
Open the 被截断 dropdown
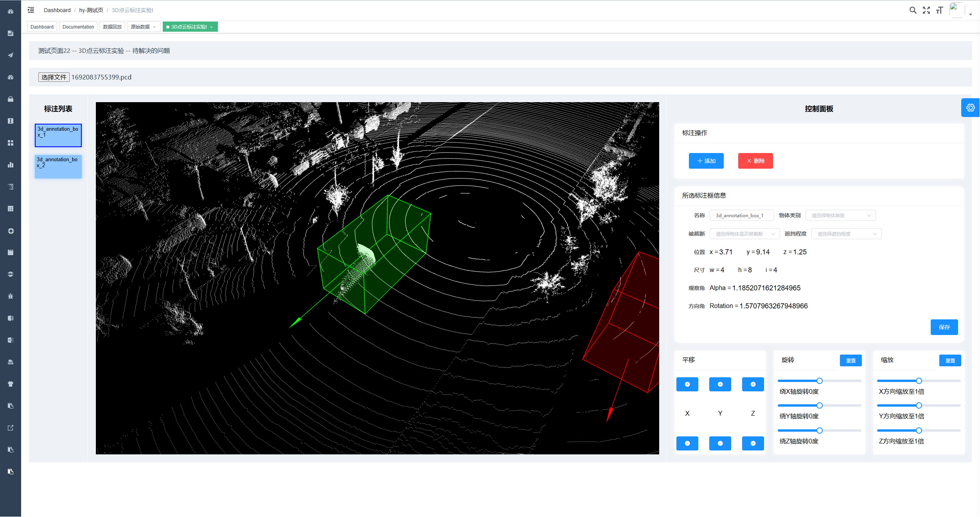click(x=744, y=234)
